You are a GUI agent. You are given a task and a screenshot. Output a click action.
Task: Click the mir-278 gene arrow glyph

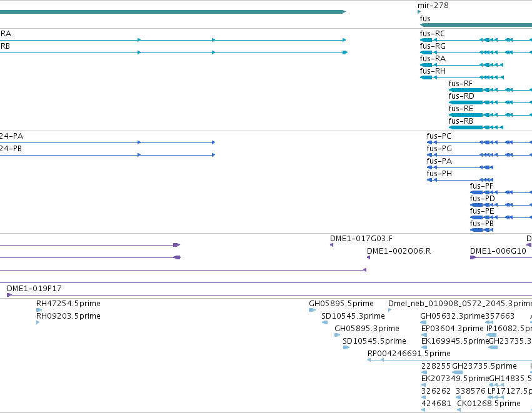tap(419, 12)
